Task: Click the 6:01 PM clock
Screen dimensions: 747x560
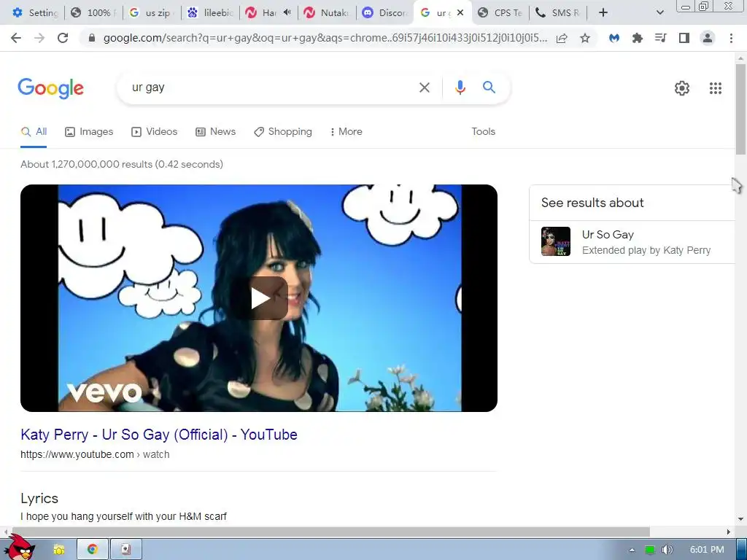Action: coord(707,550)
